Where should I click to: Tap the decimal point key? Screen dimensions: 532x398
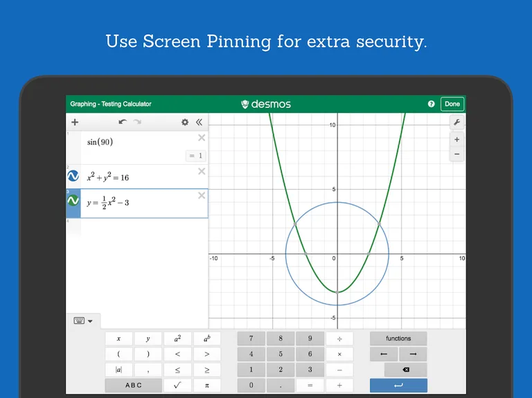click(281, 385)
